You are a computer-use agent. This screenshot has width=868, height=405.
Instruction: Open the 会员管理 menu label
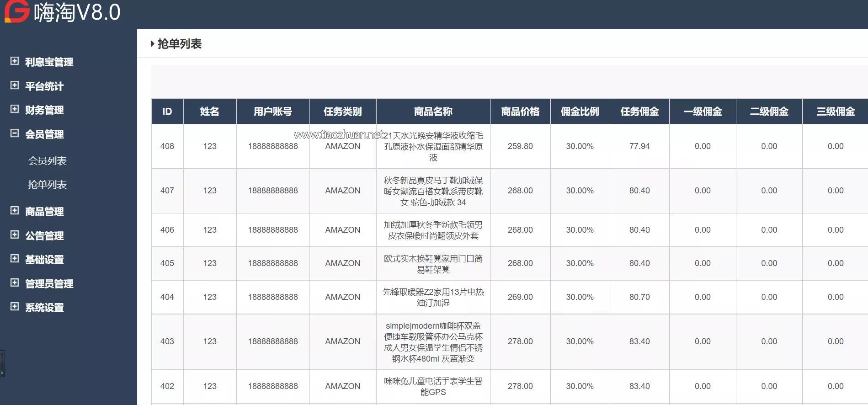(44, 134)
